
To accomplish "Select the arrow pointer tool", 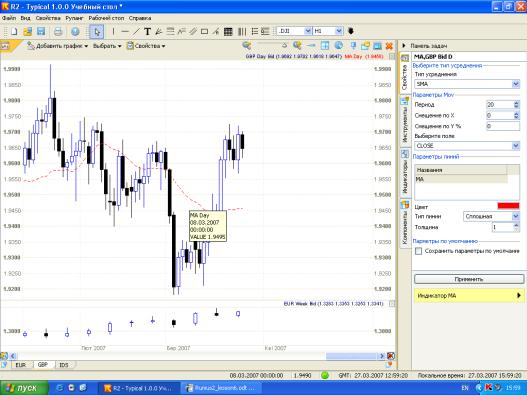I will (97, 32).
